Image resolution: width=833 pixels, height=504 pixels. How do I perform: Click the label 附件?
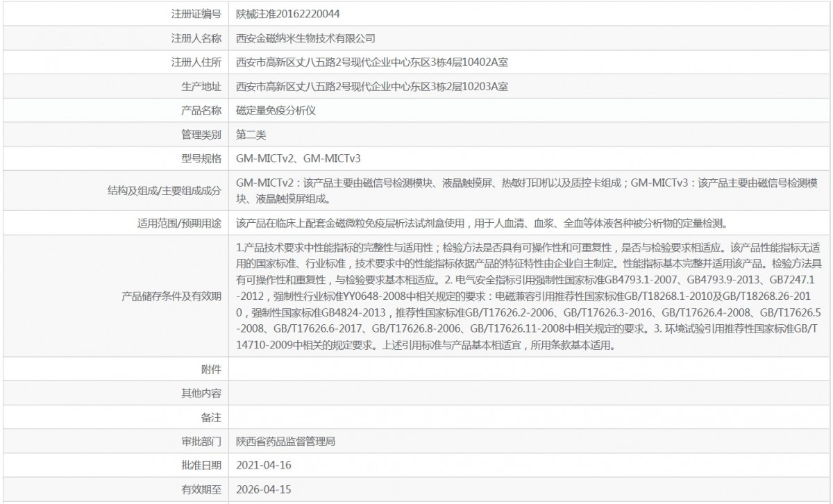211,369
